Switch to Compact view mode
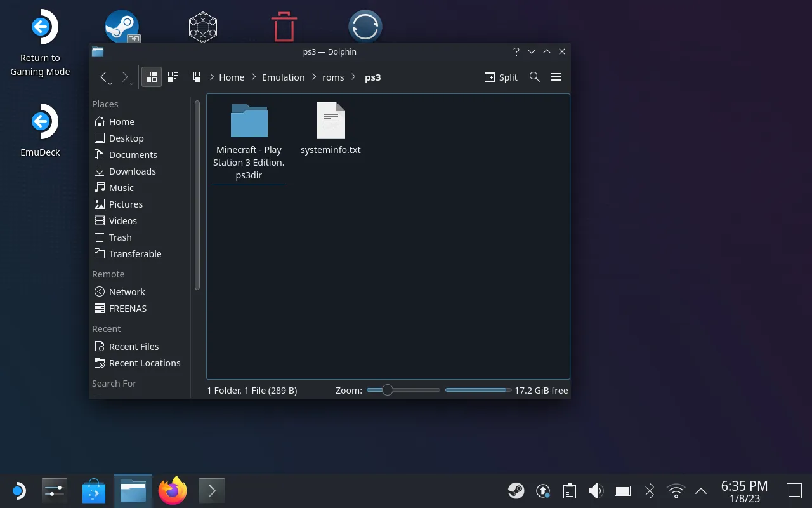 pyautogui.click(x=173, y=77)
